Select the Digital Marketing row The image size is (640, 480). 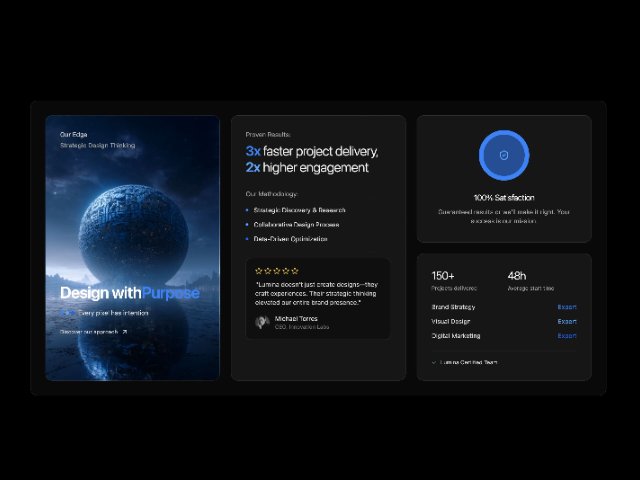coord(456,336)
